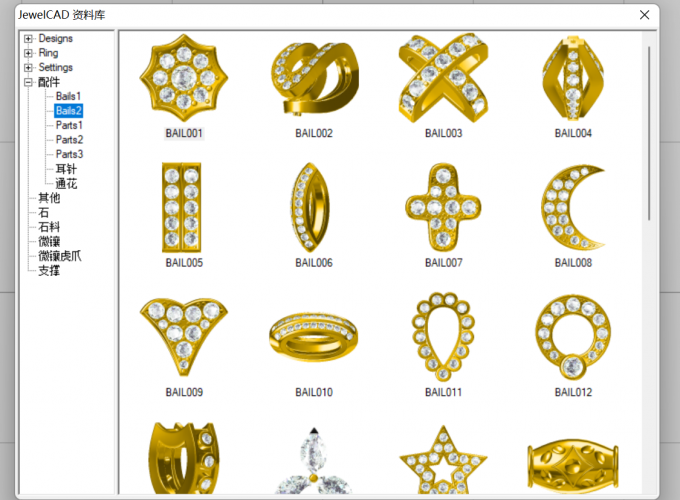Open the Ring category
The width and height of the screenshot is (680, 500).
(48, 53)
